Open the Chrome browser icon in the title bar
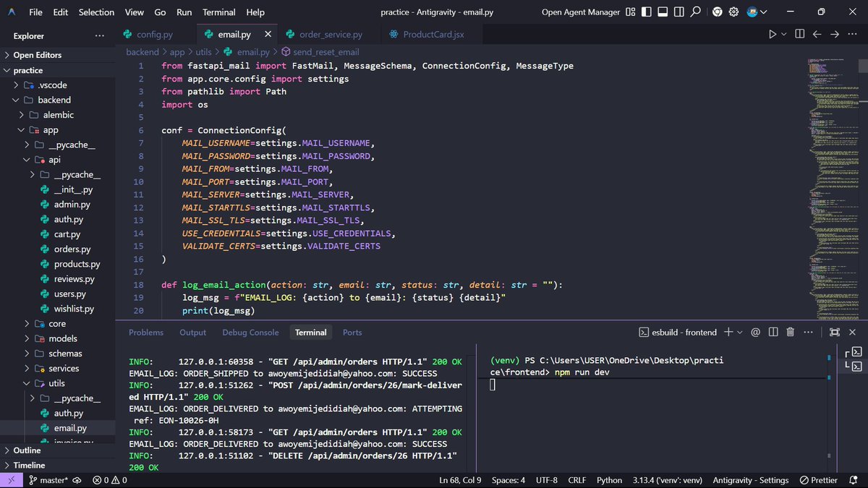 pyautogui.click(x=717, y=12)
